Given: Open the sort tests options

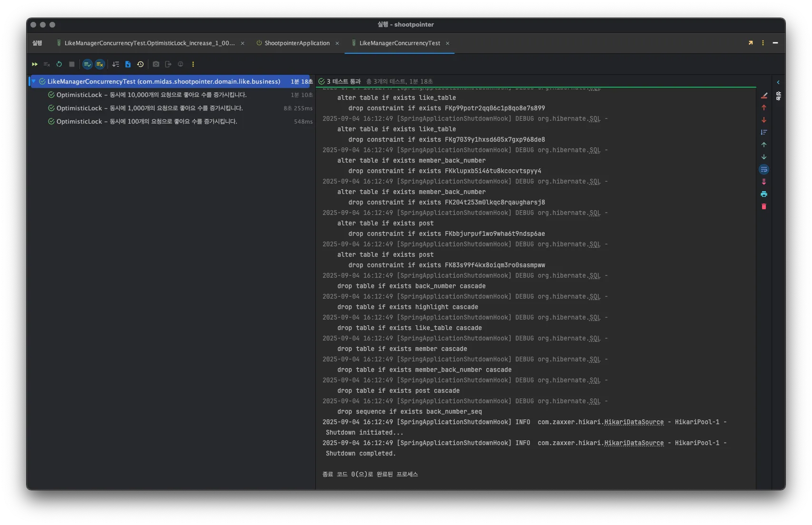Looking at the screenshot, I should (116, 64).
